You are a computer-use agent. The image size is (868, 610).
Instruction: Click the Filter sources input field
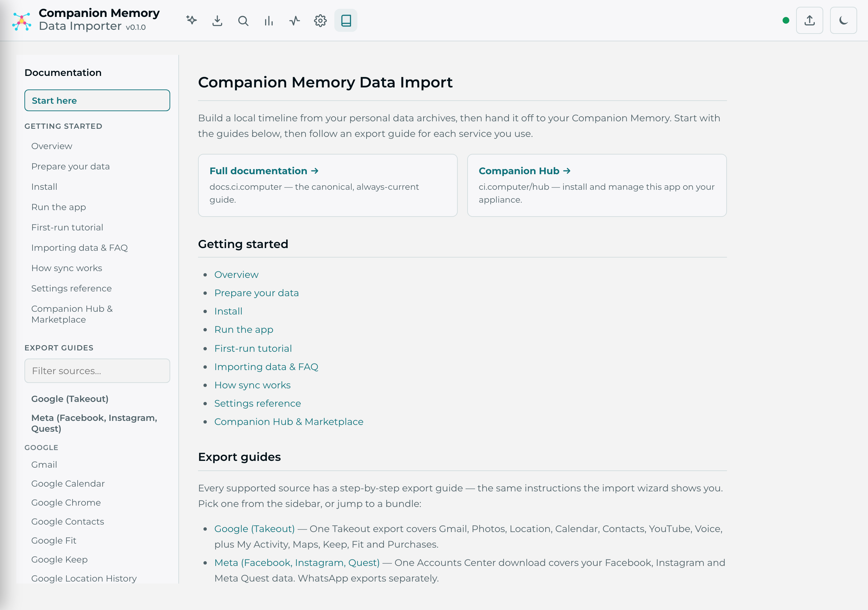coord(97,370)
